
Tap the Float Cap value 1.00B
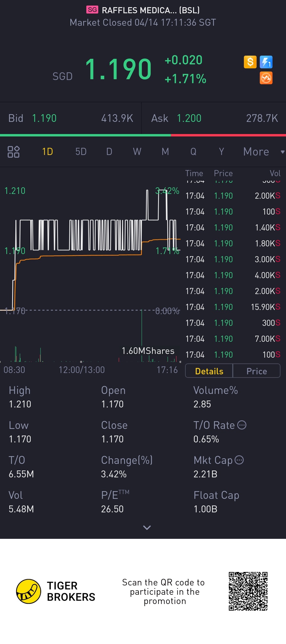pos(205,509)
